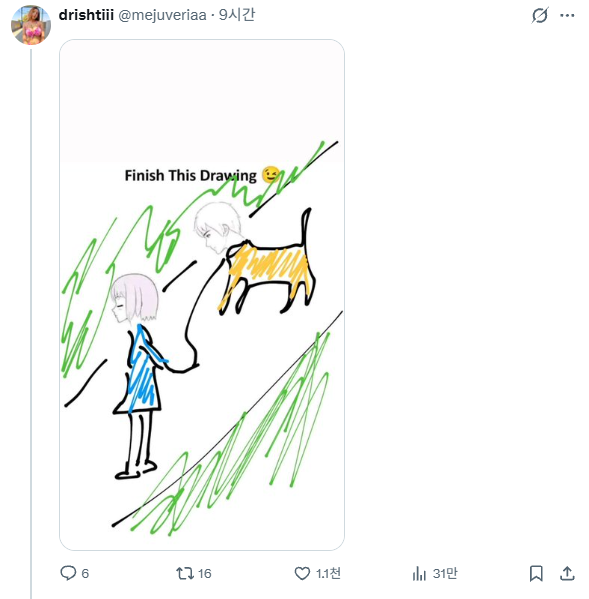589x599 pixels.
Task: Click the retweet arrows icon
Action: [185, 573]
